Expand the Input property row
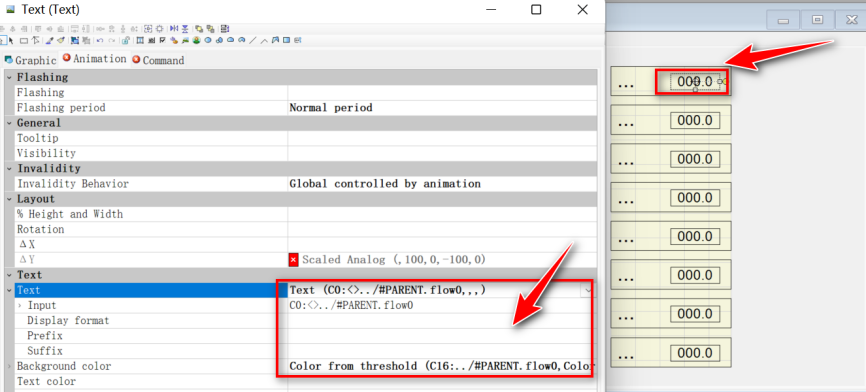 (20, 305)
